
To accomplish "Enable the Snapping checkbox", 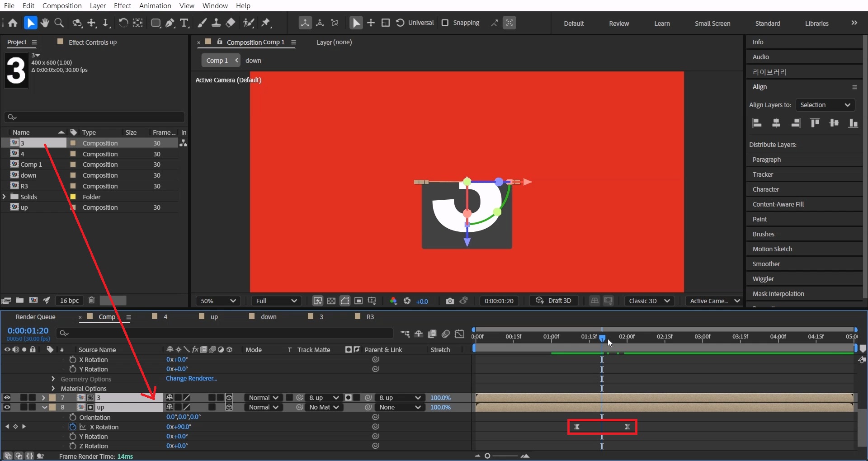I will coord(445,23).
